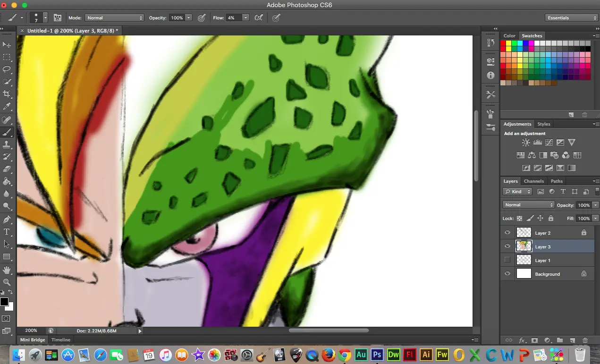Select the Spot Healing Brush tool
The image size is (600, 364).
[7, 120]
